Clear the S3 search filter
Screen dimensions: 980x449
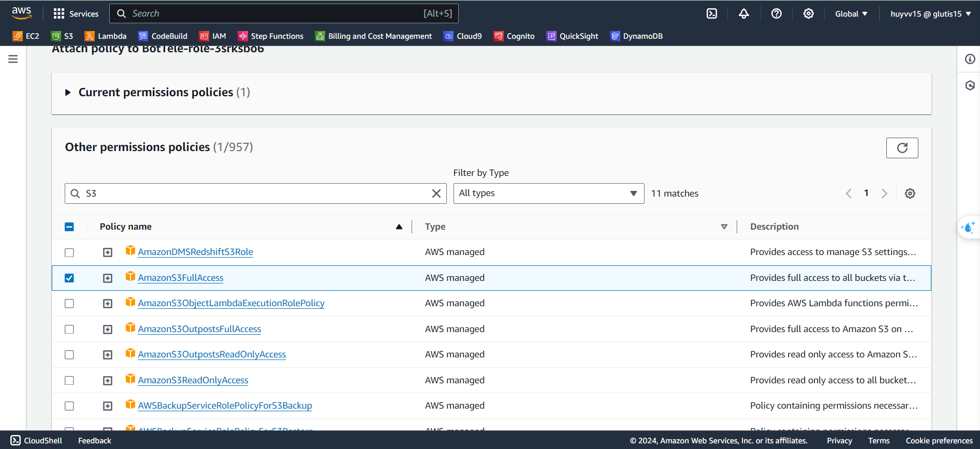(x=436, y=193)
